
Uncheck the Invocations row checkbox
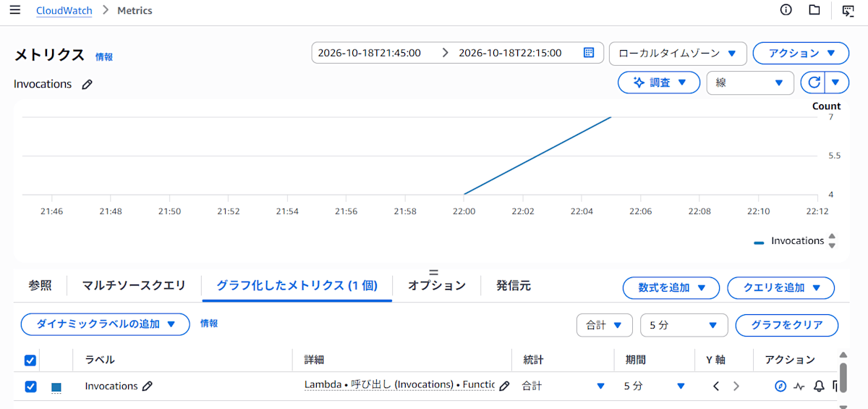pos(30,387)
